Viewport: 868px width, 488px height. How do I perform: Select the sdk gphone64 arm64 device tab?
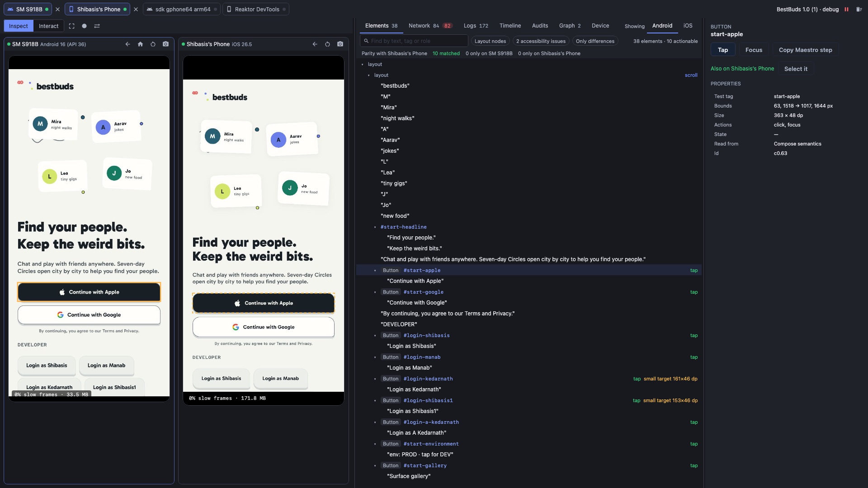182,9
